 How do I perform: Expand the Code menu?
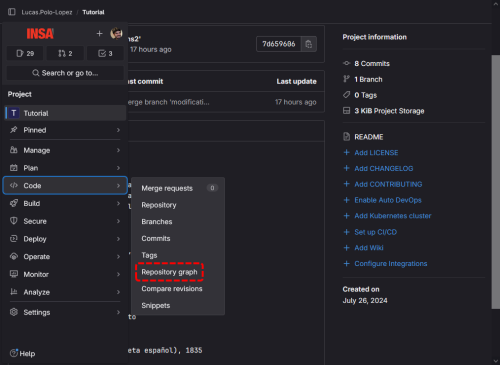pos(65,185)
